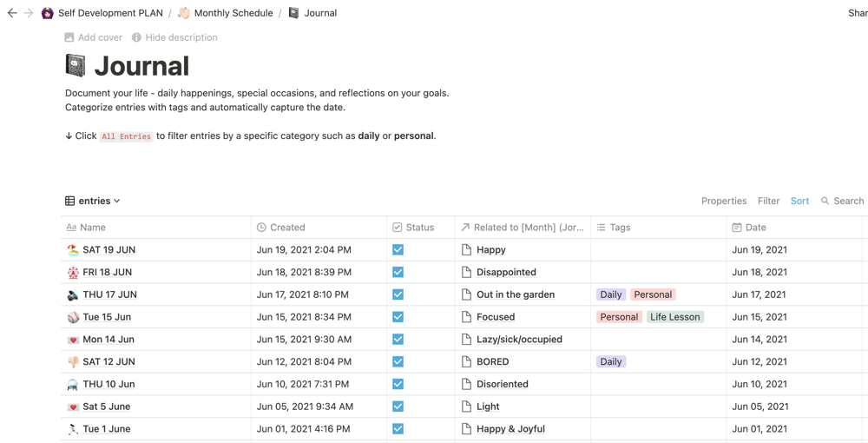The width and height of the screenshot is (868, 443).
Task: Click the love letter emoji of Sat 5 June
Action: tap(73, 407)
